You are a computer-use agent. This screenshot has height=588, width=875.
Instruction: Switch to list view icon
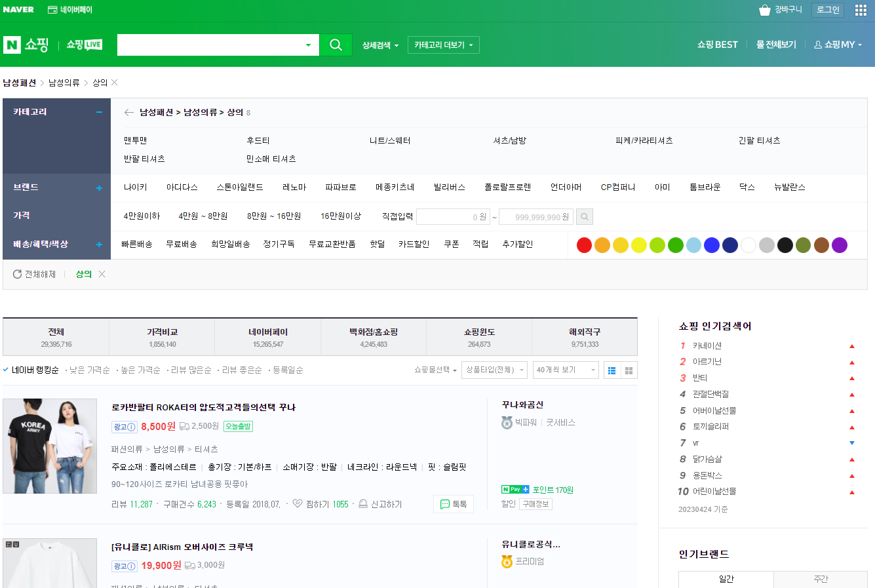coord(612,370)
